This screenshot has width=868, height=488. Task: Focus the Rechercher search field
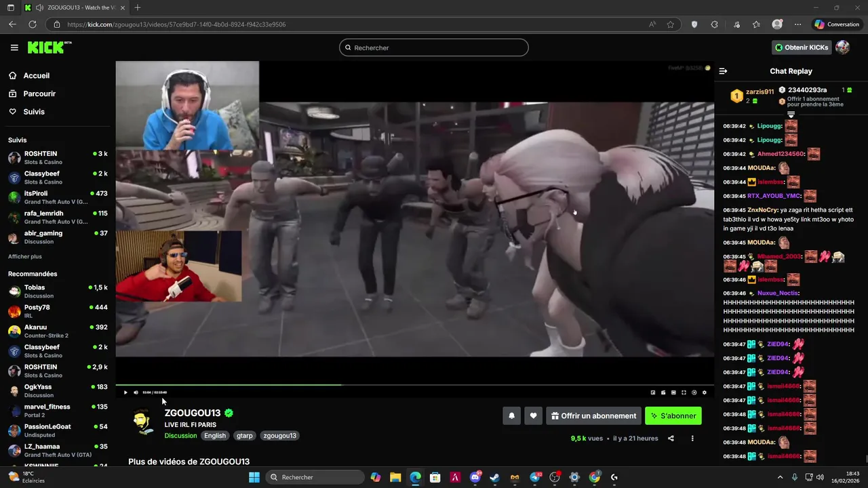pyautogui.click(x=434, y=47)
